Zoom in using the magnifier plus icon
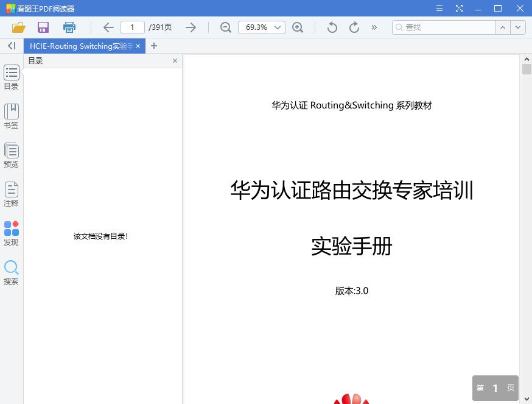The height and width of the screenshot is (404, 532). pos(299,27)
